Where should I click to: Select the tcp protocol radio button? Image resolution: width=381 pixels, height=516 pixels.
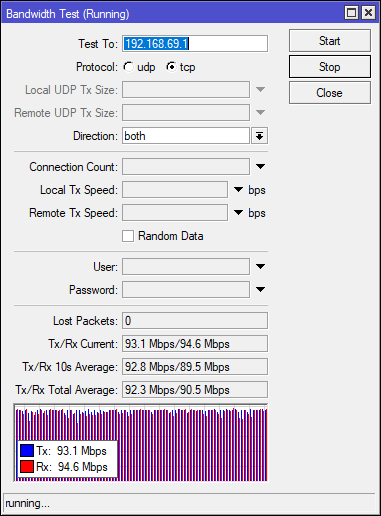click(171, 67)
